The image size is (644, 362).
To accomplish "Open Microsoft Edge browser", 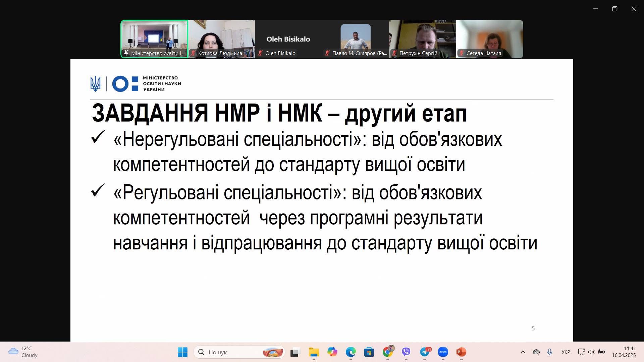I will pos(351,352).
